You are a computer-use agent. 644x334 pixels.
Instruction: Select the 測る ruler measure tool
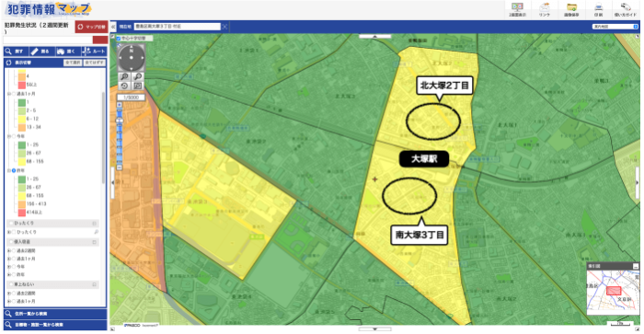pyautogui.click(x=40, y=52)
